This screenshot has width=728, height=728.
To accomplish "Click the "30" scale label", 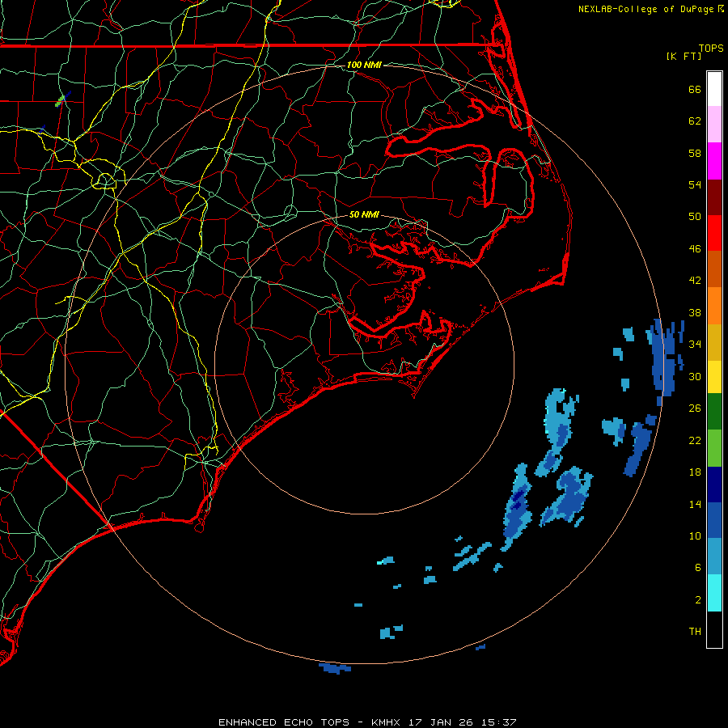I will coord(695,376).
